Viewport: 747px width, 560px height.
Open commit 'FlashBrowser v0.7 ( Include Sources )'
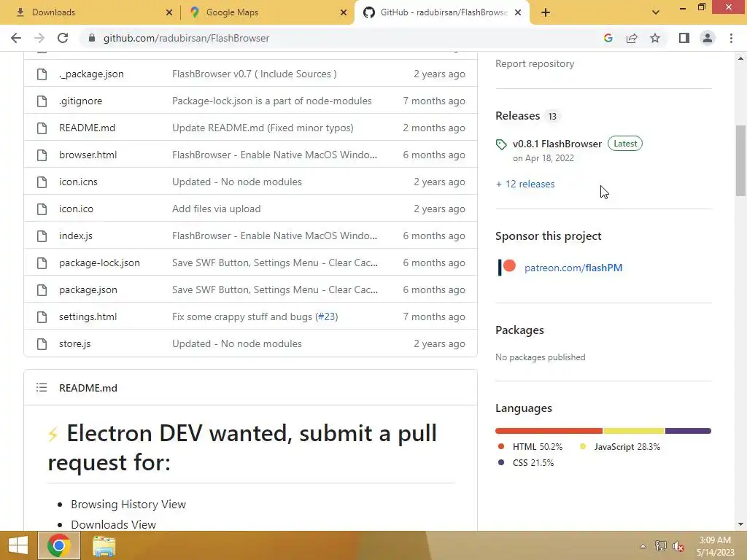[255, 74]
